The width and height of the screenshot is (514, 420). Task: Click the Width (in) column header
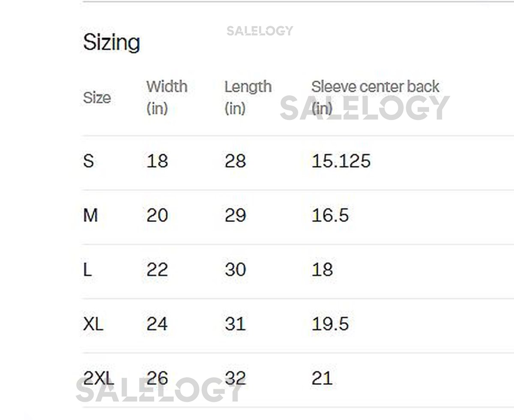click(167, 97)
